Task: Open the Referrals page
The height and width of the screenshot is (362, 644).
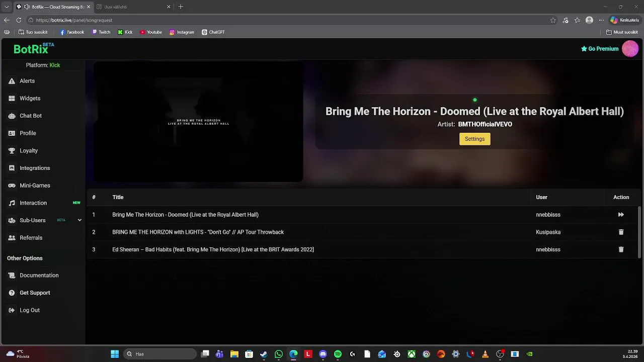Action: (x=31, y=238)
